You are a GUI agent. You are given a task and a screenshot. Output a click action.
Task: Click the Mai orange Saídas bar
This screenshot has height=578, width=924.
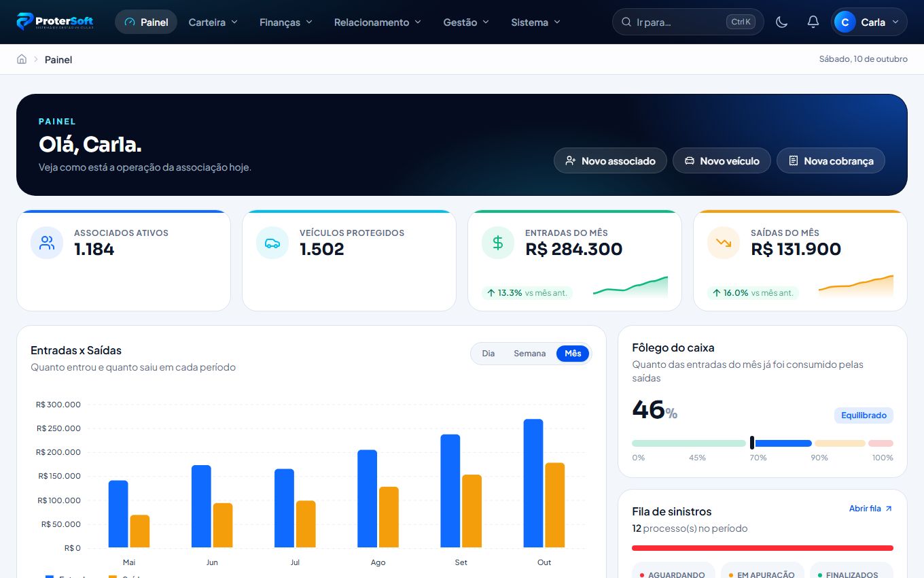(x=140, y=531)
